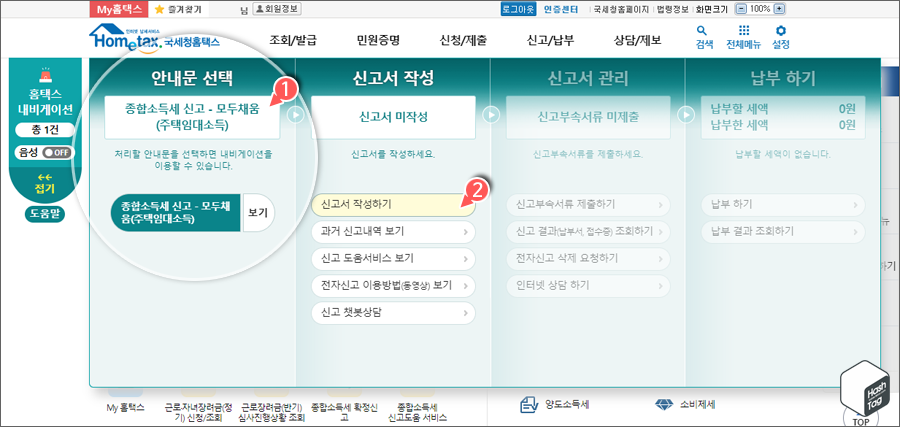Click the 보기 button beside 종합소득세 신고
Screen dimensions: 900x427
click(258, 212)
